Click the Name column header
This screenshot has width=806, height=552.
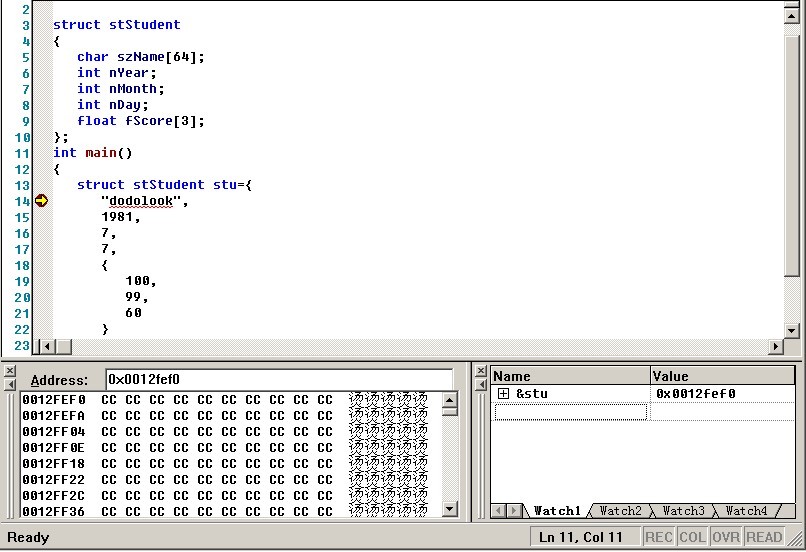tap(568, 376)
